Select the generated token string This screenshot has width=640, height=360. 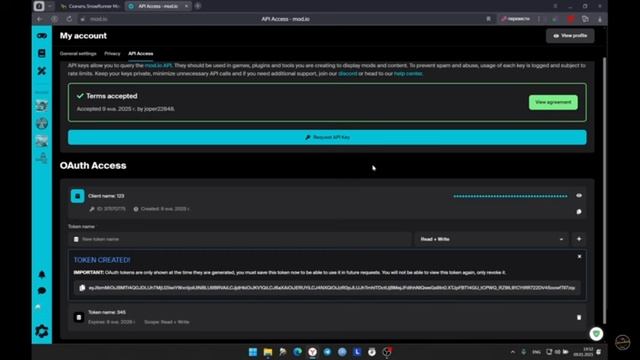tap(331, 288)
